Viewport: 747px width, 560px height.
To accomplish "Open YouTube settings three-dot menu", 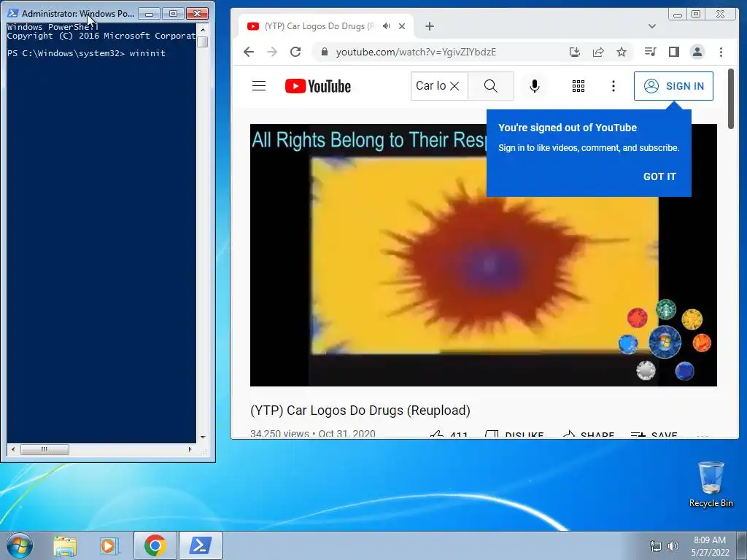I will [613, 86].
